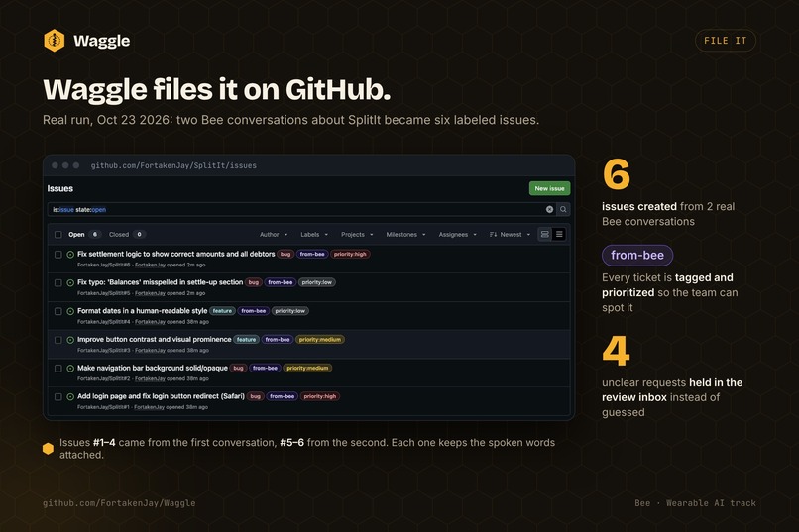
Task: Open the Assignees filter dropdown
Action: coord(458,234)
